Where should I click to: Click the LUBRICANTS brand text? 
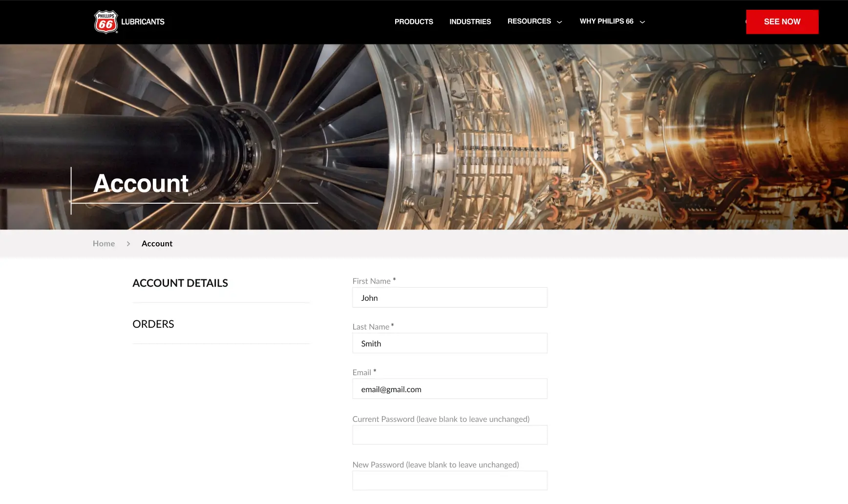click(143, 22)
